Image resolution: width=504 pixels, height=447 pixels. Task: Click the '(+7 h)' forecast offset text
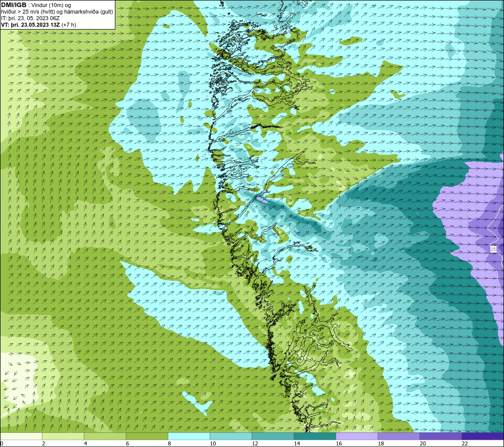(69, 25)
